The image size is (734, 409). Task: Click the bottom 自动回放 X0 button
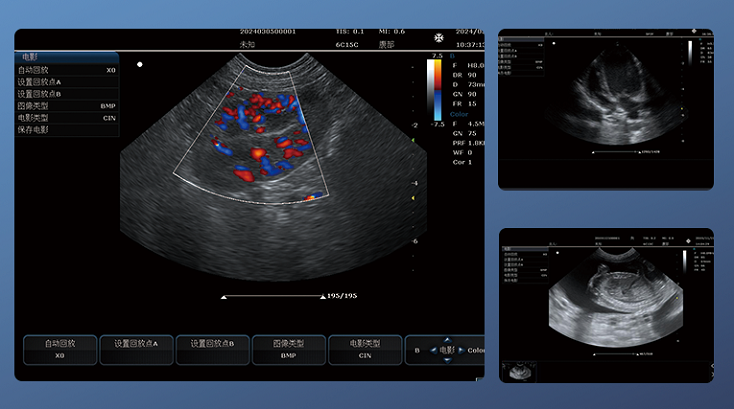pos(60,350)
